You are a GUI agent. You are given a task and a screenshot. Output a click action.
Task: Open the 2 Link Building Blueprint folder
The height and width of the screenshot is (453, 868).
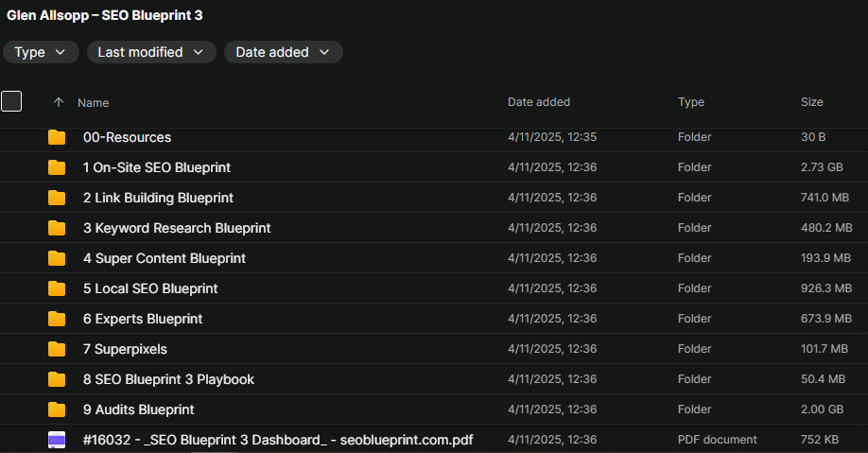[x=158, y=198]
